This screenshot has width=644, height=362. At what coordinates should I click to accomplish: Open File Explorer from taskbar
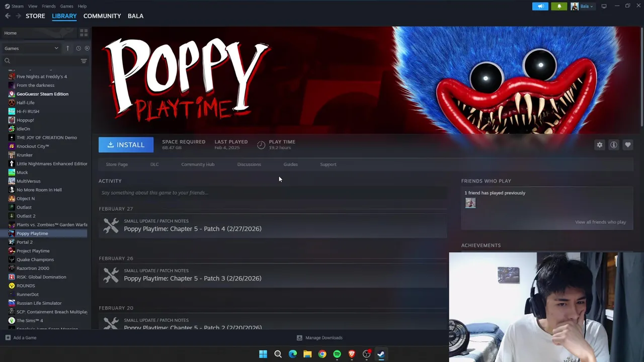[x=307, y=354]
